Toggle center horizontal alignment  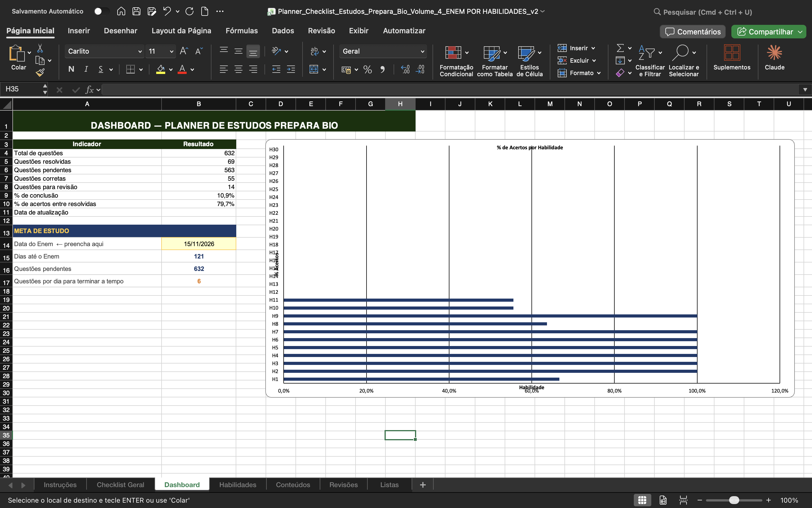point(238,69)
